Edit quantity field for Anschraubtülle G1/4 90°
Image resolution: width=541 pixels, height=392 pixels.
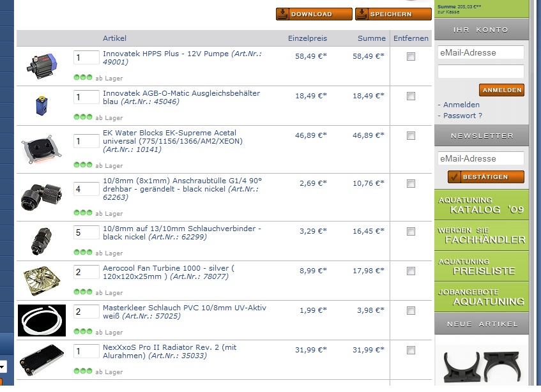(86, 189)
